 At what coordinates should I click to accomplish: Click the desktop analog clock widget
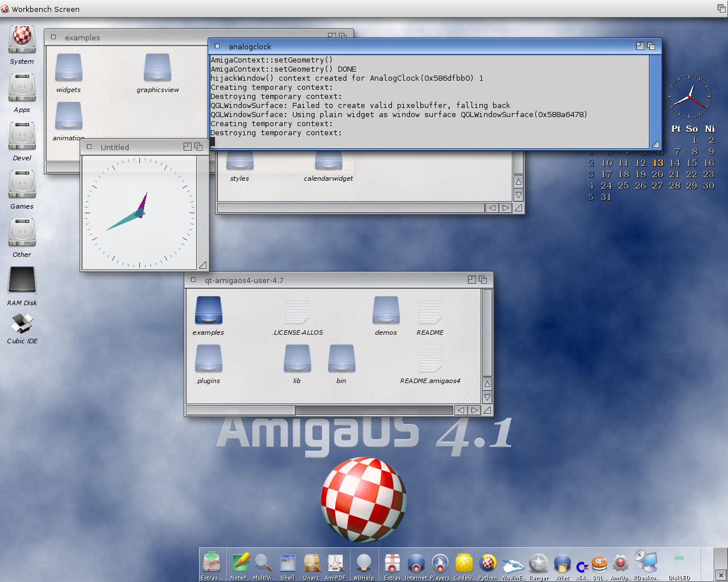coord(689,97)
